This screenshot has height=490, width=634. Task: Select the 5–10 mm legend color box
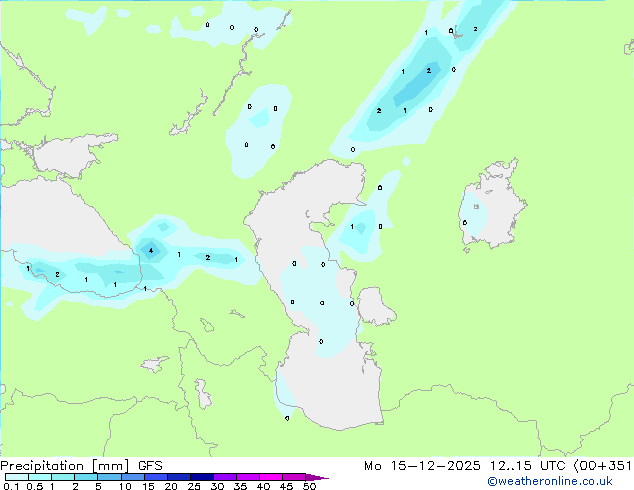pyautogui.click(x=109, y=477)
